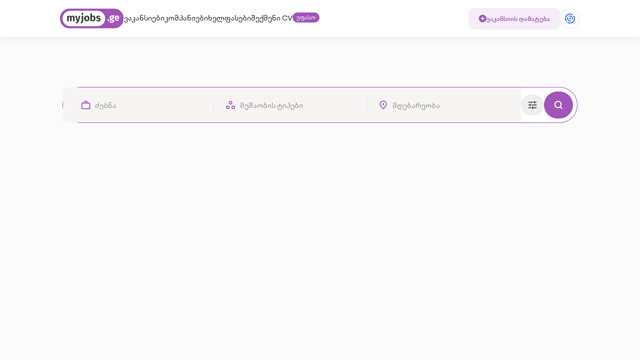This screenshot has width=640, height=360.
Task: Click the location pin icon
Action: pos(383,105)
